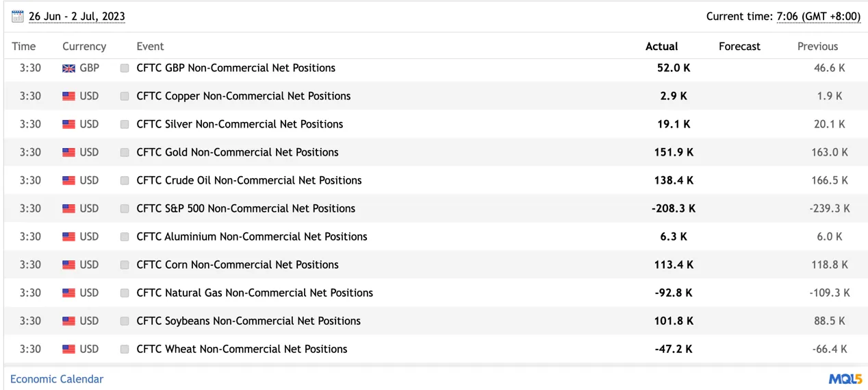Image resolution: width=868 pixels, height=390 pixels.
Task: Click the Forecast column header
Action: click(x=739, y=47)
